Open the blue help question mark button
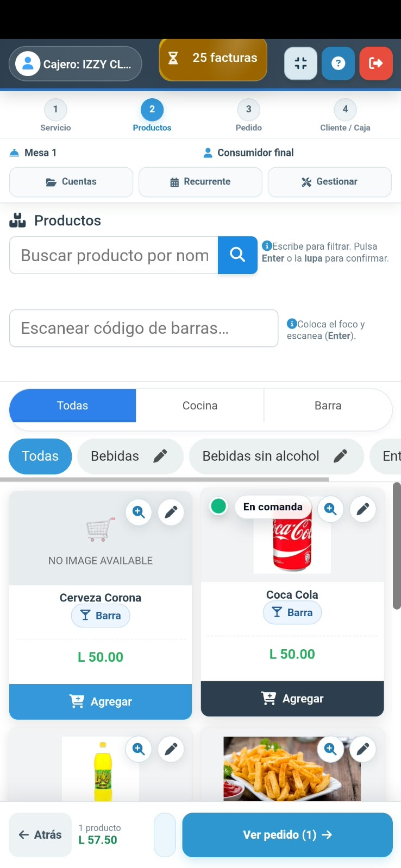Screen dimensions: 401x868 [338, 64]
